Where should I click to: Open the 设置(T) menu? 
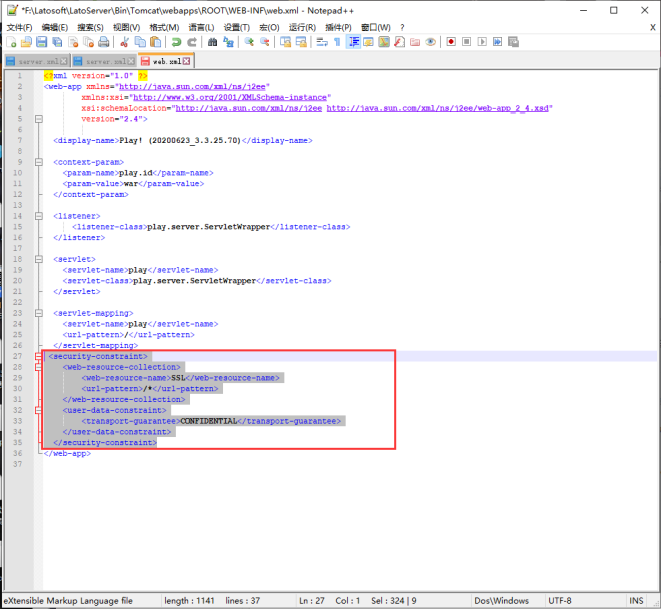click(x=236, y=27)
